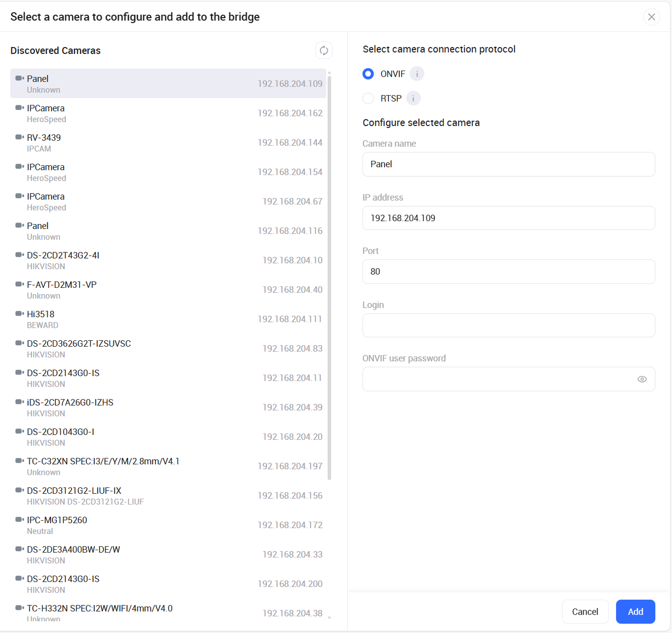This screenshot has width=672, height=633.
Task: Select the RTSP protocol radio button
Action: [x=368, y=99]
